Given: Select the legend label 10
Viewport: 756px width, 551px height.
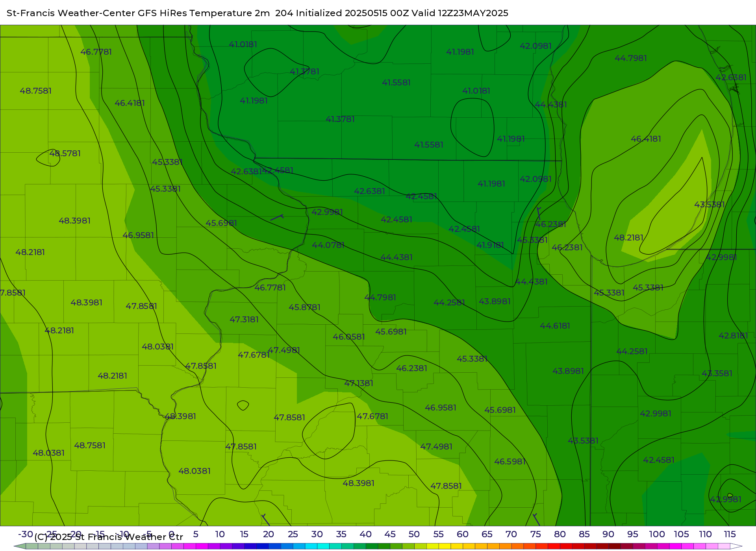Looking at the screenshot, I should (x=220, y=534).
